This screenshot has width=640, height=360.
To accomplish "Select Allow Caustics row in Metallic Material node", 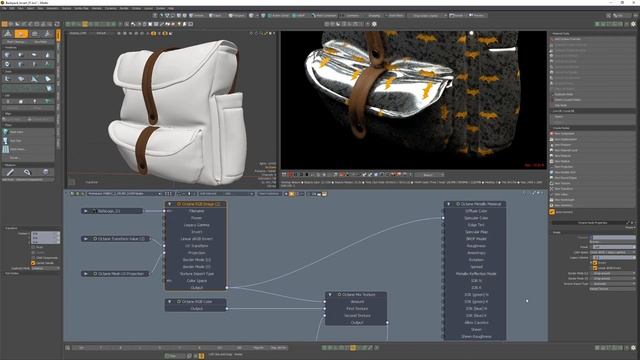I will coord(476,322).
